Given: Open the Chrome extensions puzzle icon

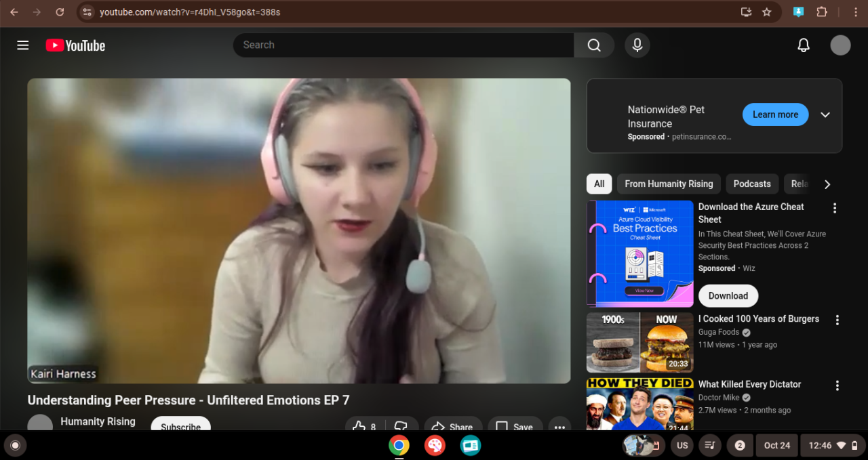Looking at the screenshot, I should coord(822,12).
